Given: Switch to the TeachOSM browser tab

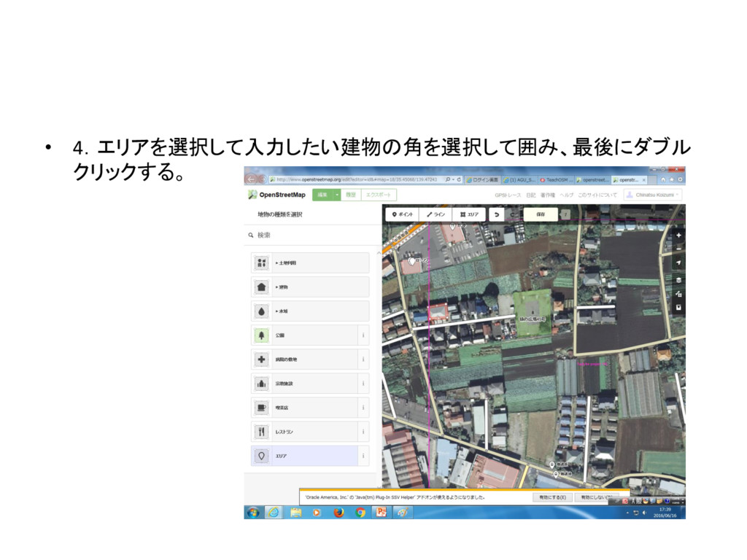Looking at the screenshot, I should (557, 180).
